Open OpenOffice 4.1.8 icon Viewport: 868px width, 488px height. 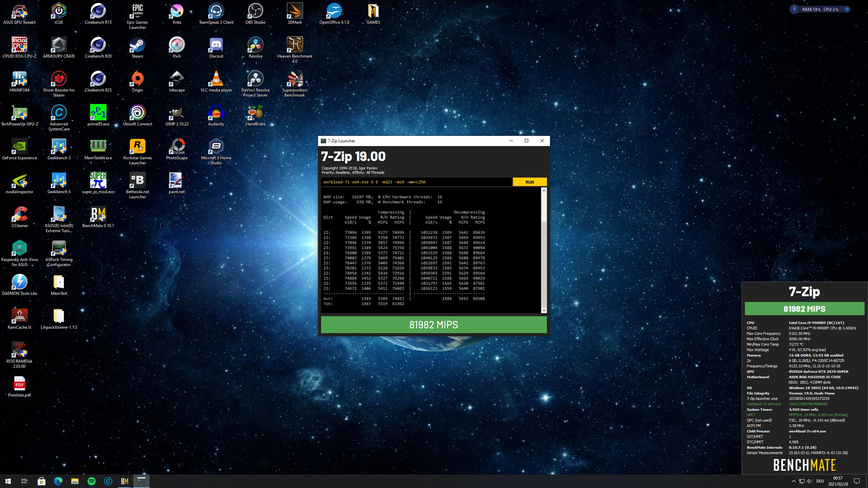pos(334,14)
